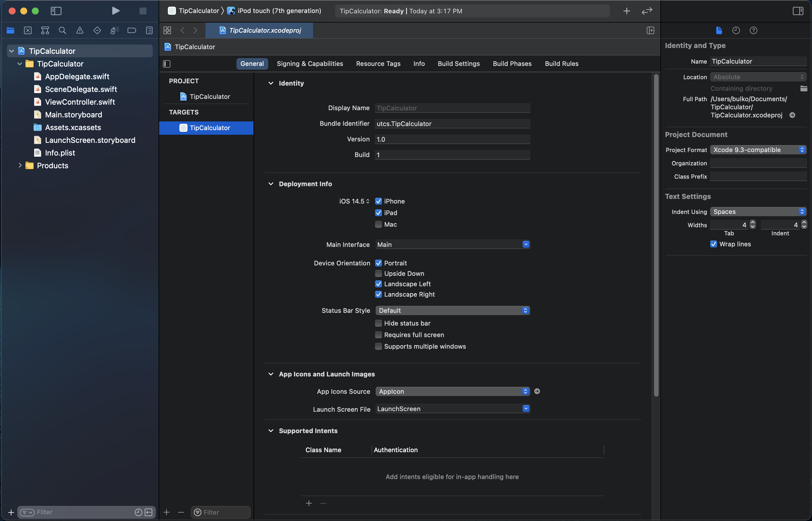Screen dimensions: 812x521
Task: Enable Hide status bar checkbox
Action: pos(378,323)
